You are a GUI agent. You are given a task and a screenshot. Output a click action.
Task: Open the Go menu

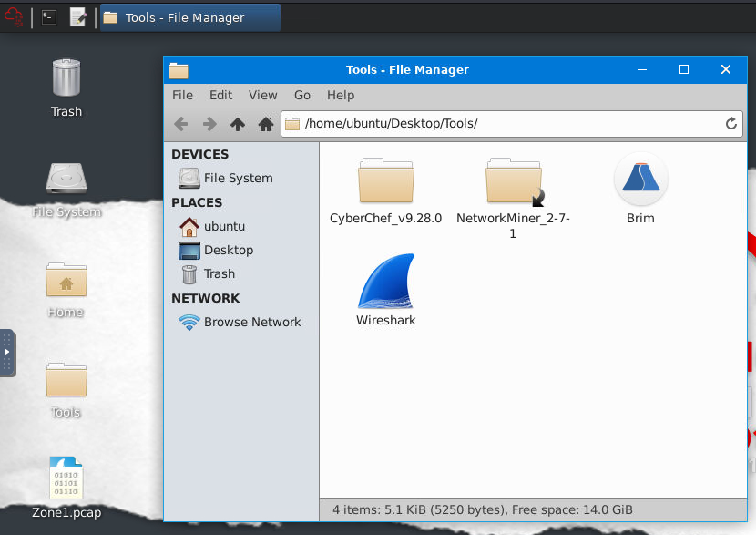302,95
